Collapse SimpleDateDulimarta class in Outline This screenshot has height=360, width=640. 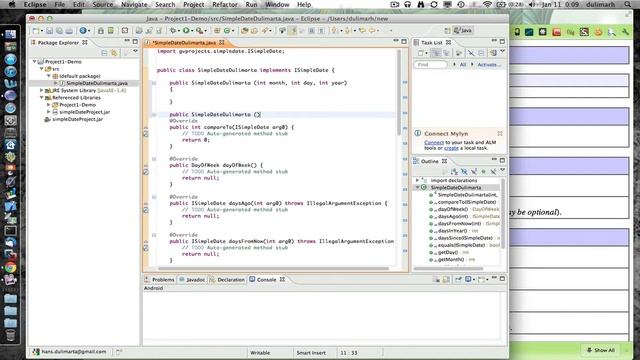click(417, 187)
